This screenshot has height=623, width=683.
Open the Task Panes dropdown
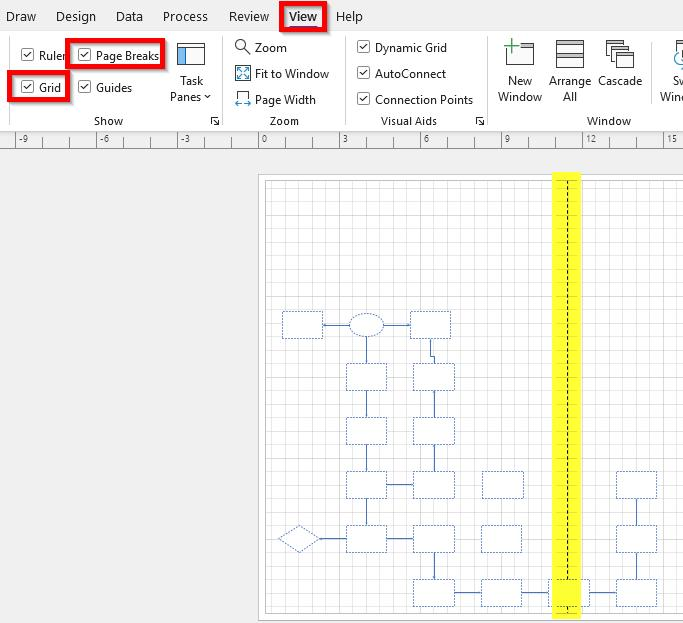[x=191, y=89]
